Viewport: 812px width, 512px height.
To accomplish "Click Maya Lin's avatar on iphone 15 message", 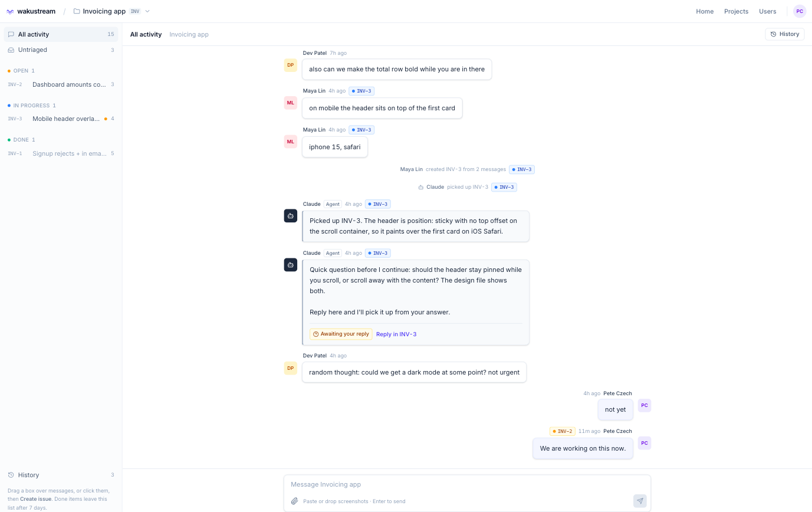I will (x=291, y=142).
